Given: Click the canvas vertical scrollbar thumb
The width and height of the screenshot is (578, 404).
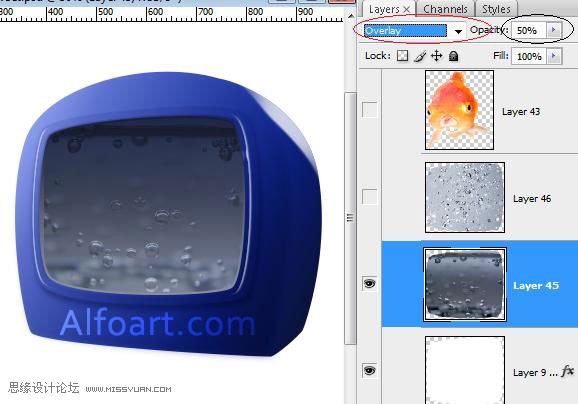Looking at the screenshot, I should click(x=350, y=218).
